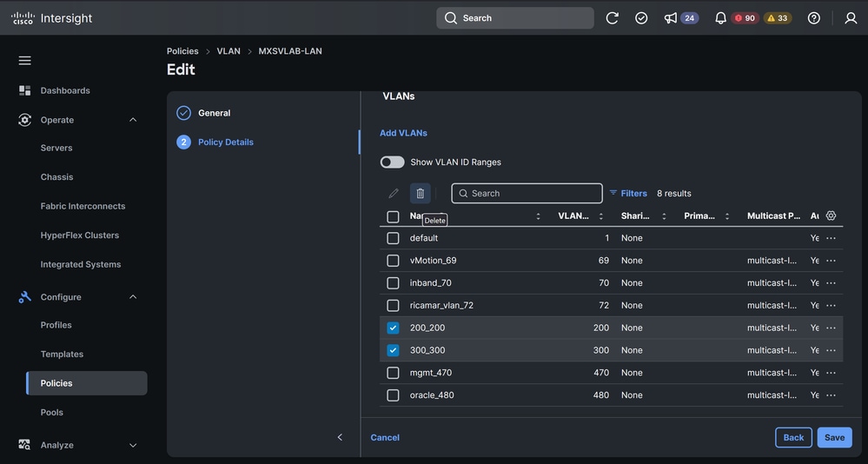868x464 pixels.
Task: Go to Chassis in sidebar
Action: point(57,176)
